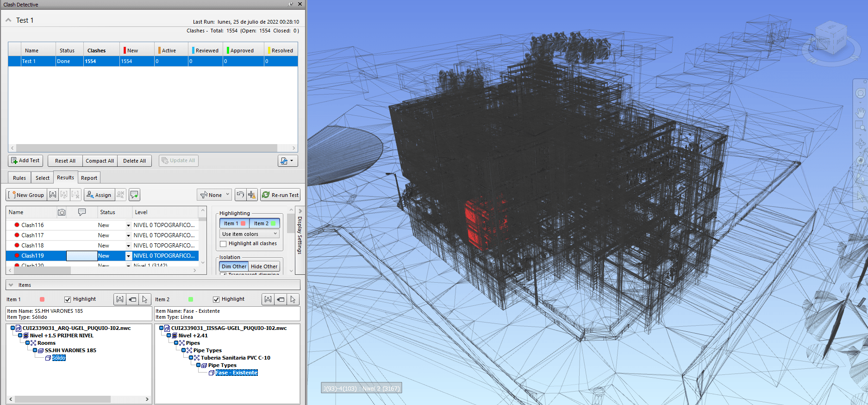Click the Compact clean-up icon beside Re-run Test
This screenshot has width=868, height=405.
point(252,195)
